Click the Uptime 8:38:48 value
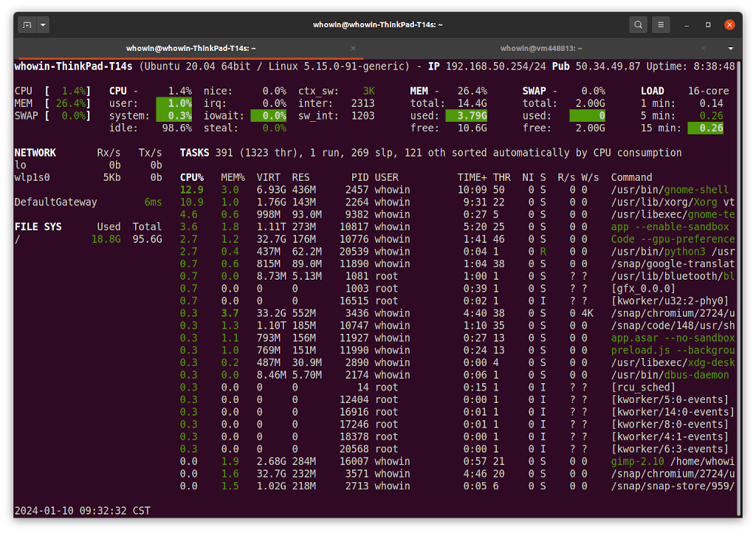Image resolution: width=756 pixels, height=533 pixels. [x=714, y=66]
